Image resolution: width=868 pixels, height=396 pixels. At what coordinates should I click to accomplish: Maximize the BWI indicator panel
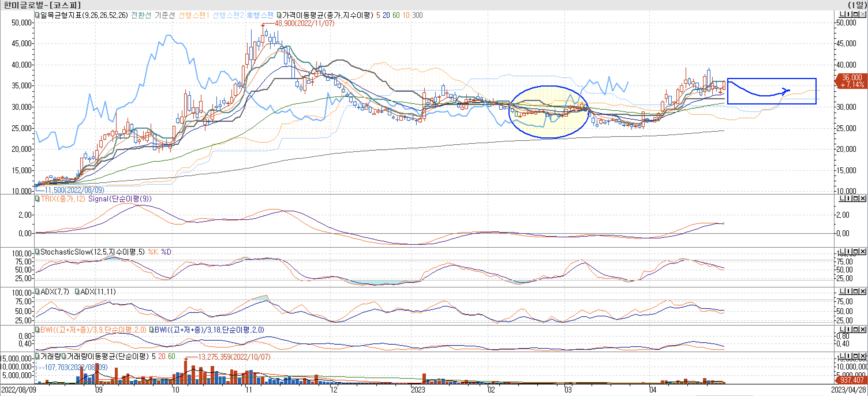pyautogui.click(x=856, y=330)
